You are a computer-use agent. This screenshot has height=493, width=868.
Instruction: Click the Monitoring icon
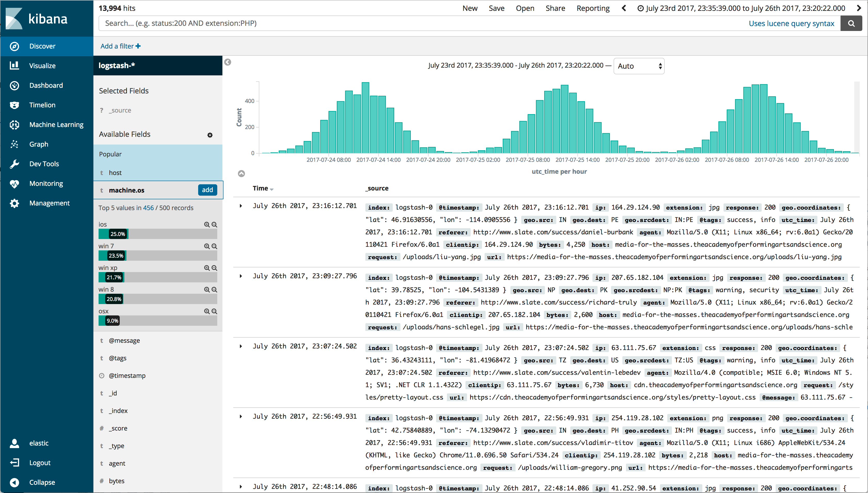[16, 183]
